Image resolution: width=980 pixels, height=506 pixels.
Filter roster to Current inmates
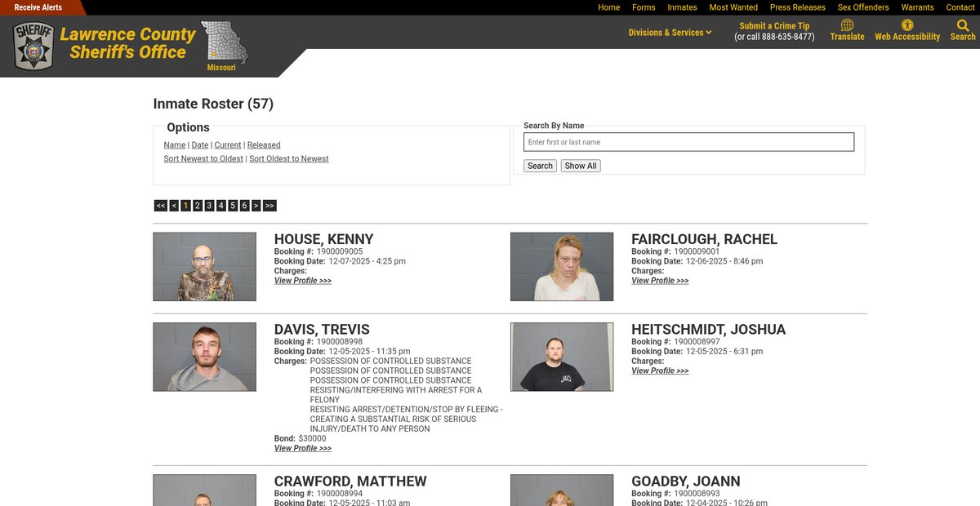pos(228,145)
